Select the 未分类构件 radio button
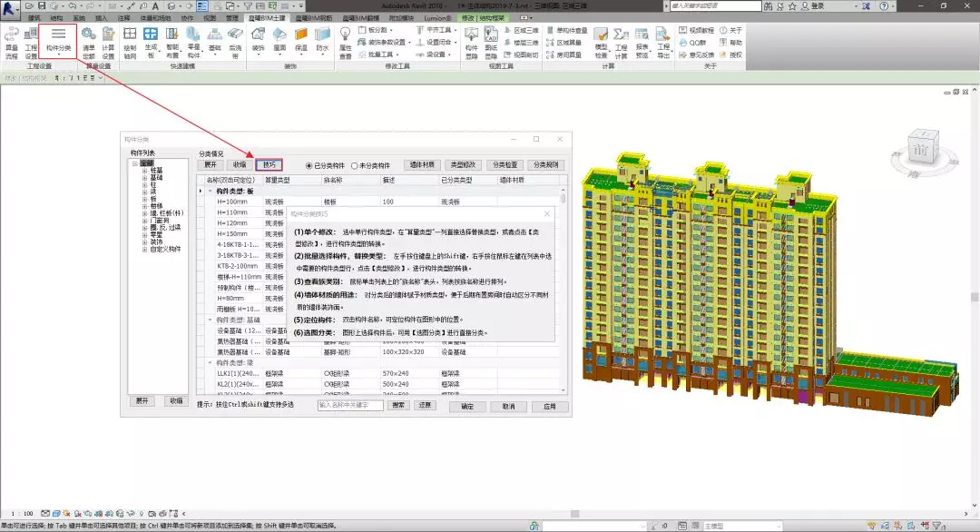This screenshot has height=532, width=980. [x=355, y=165]
